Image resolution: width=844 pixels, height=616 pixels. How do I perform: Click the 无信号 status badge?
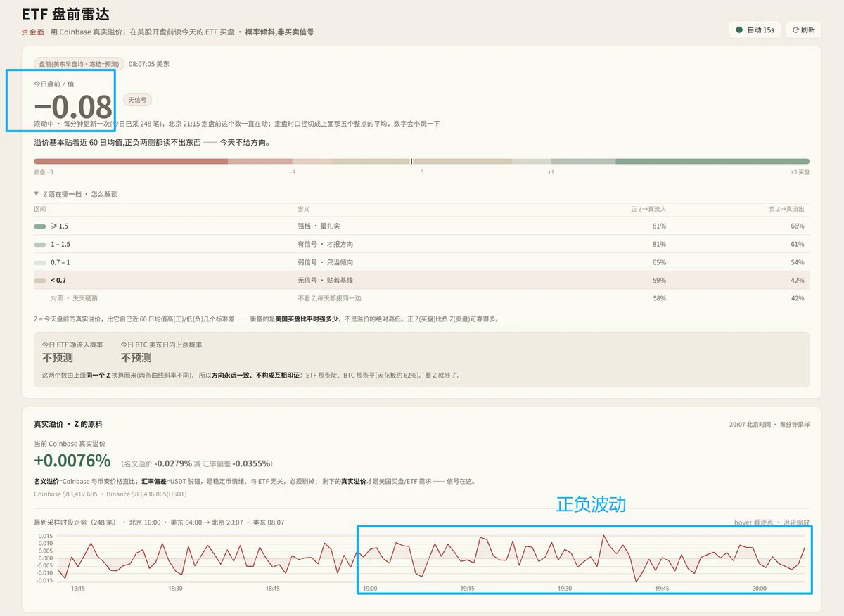pyautogui.click(x=138, y=101)
